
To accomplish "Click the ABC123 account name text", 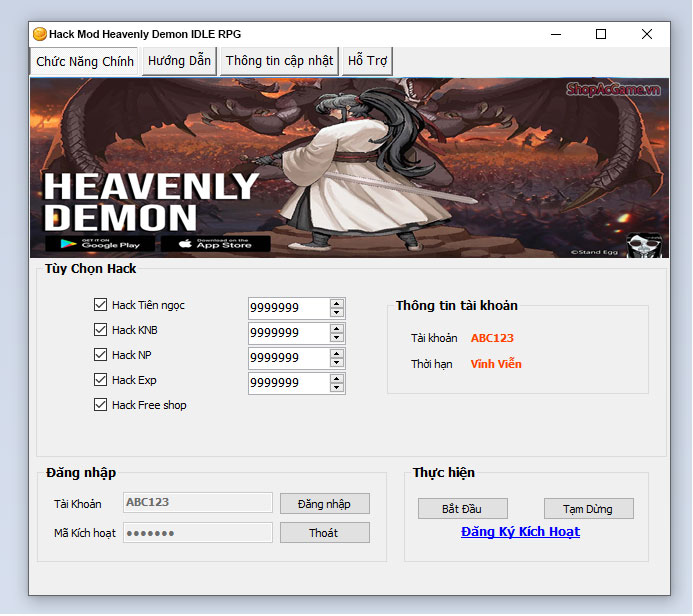I will 492,338.
